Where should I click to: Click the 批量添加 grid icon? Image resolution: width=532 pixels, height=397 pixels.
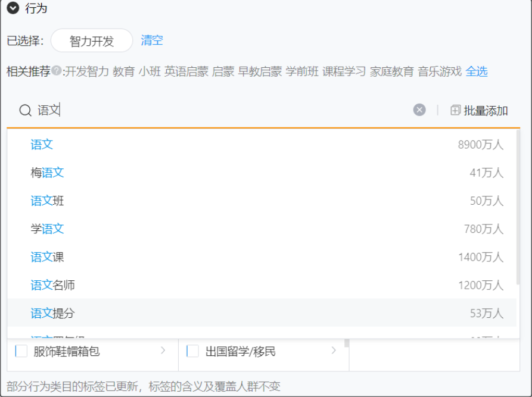[454, 110]
